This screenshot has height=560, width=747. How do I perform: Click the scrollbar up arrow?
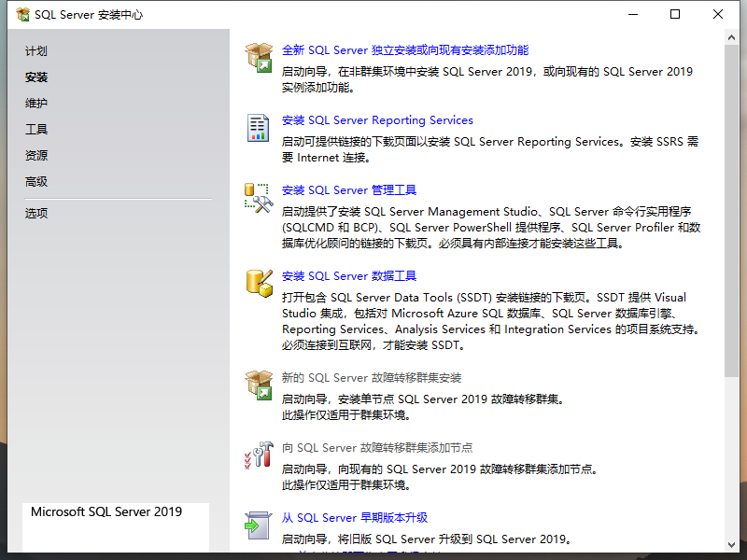coord(731,37)
